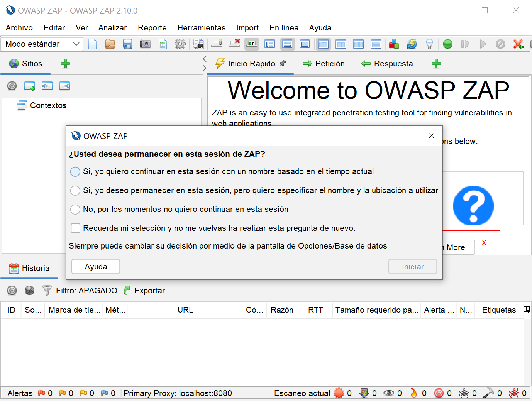The image size is (532, 401).
Task: Click the Ayuda button in the dialog
Action: click(96, 267)
